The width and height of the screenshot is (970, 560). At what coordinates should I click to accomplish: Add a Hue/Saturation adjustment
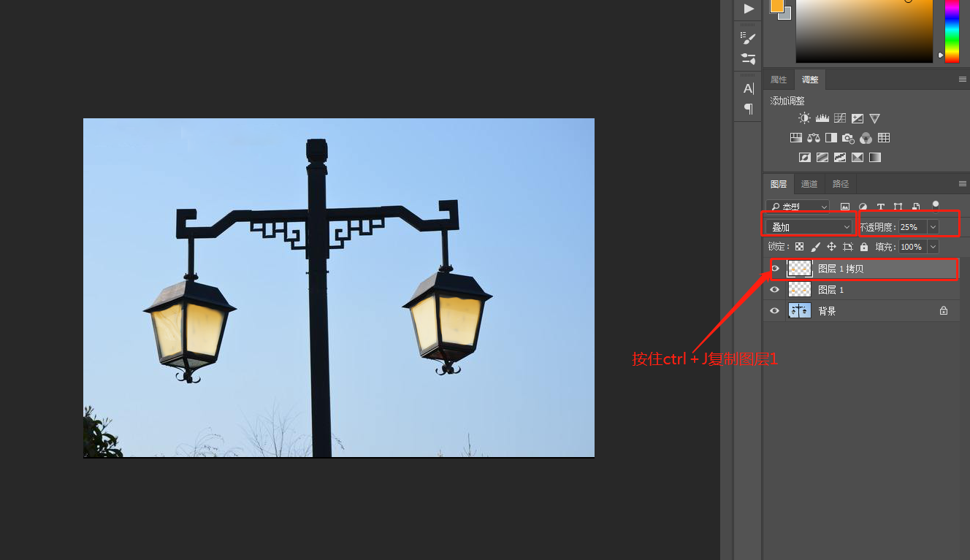coord(796,137)
